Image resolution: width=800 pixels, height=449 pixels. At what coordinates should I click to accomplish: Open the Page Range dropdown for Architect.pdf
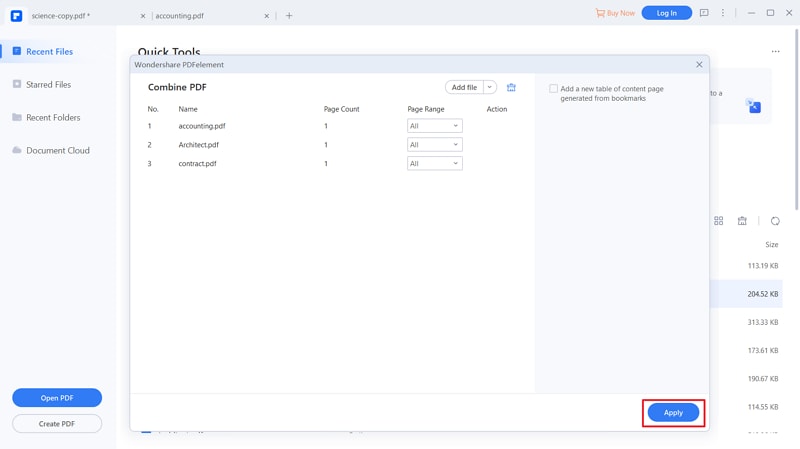(x=435, y=145)
